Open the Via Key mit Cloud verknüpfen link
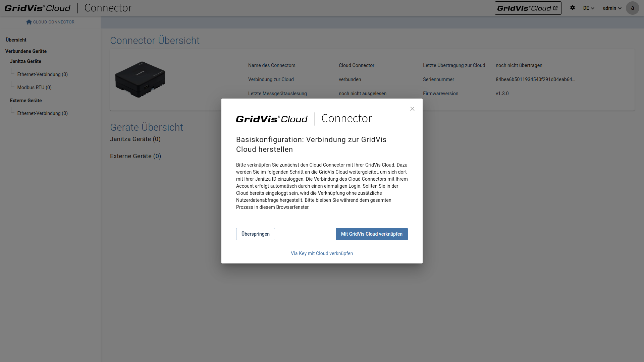The height and width of the screenshot is (362, 644). tap(322, 253)
